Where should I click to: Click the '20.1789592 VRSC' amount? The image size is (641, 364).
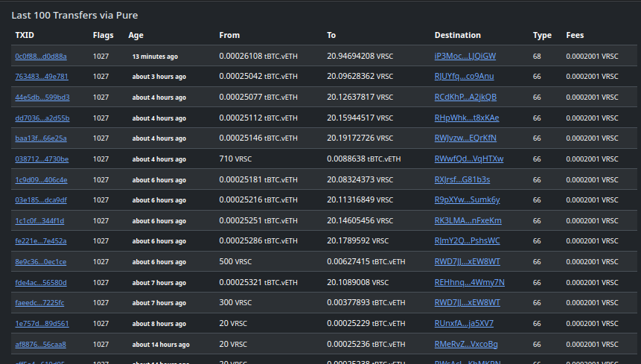pyautogui.click(x=357, y=241)
